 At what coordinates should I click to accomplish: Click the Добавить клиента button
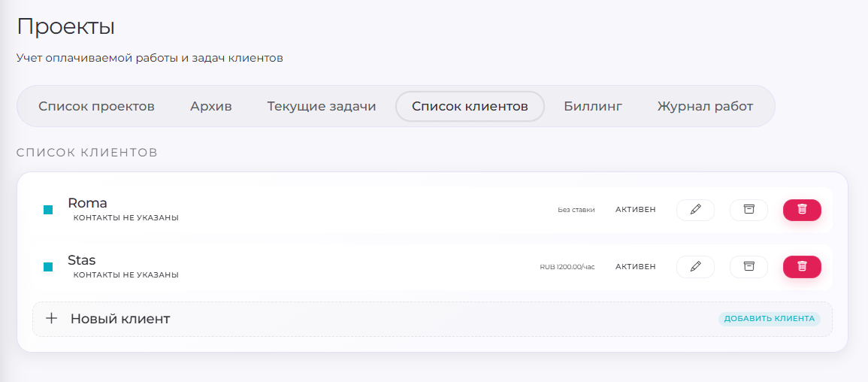coord(770,319)
